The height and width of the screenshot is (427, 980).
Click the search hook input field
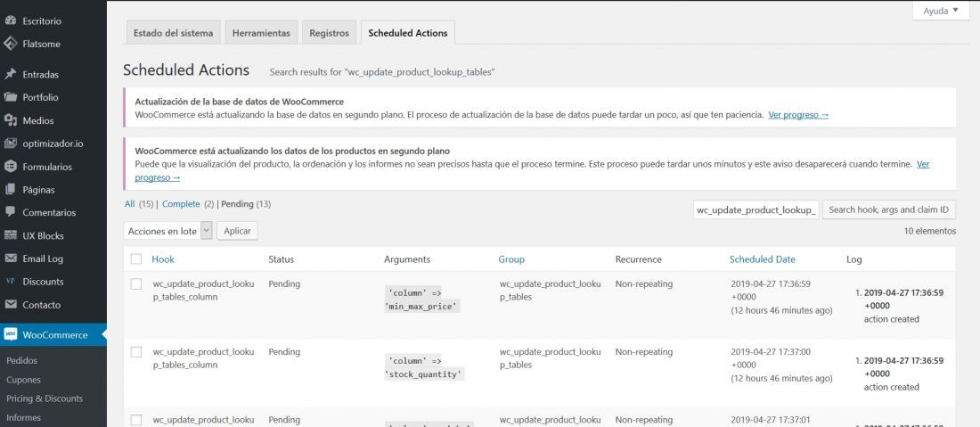756,210
